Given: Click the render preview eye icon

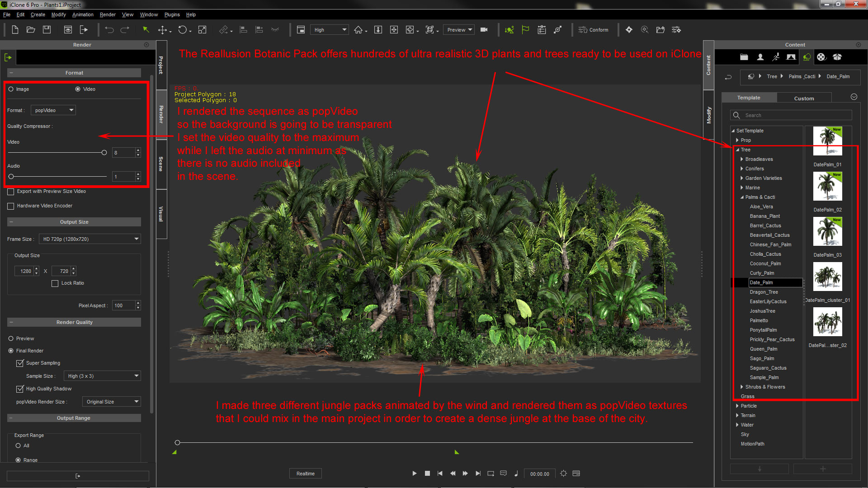Looking at the screenshot, I should (68, 30).
